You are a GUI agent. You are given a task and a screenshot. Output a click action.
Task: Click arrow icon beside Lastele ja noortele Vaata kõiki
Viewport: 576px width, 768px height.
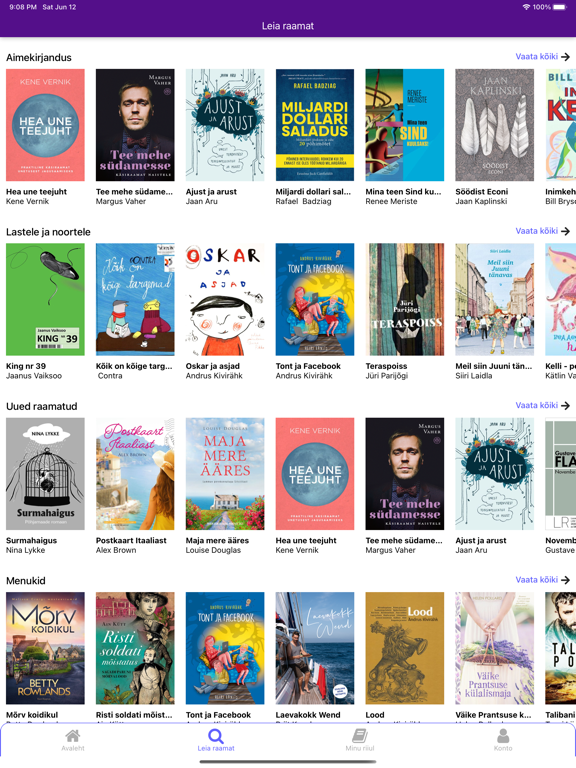pos(565,231)
